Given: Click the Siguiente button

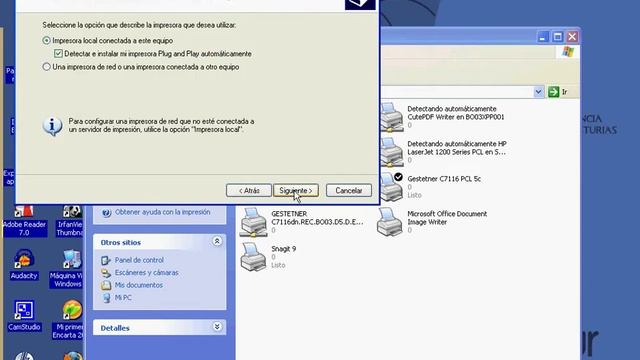Looking at the screenshot, I should click(x=296, y=191).
